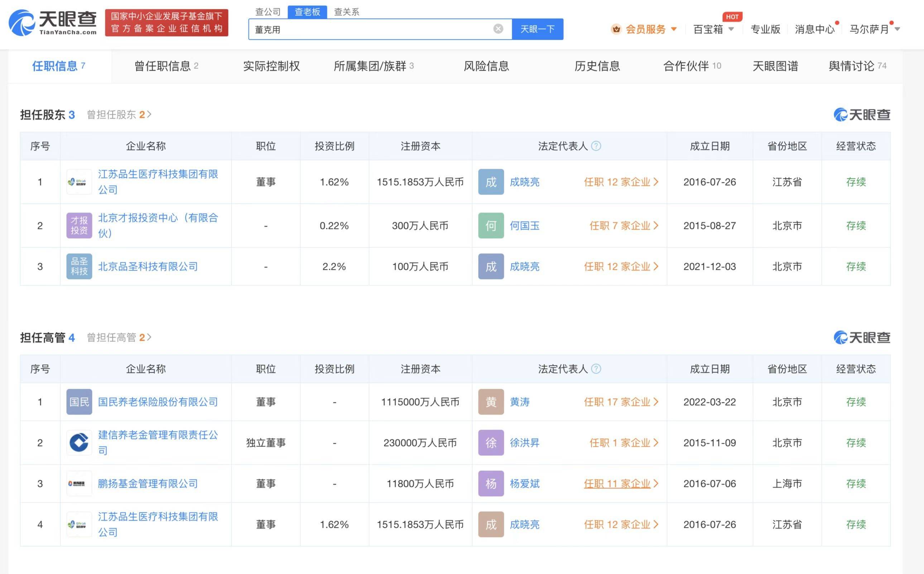The height and width of the screenshot is (574, 924).
Task: Click the crown icon beside 会员服务
Action: (x=616, y=29)
